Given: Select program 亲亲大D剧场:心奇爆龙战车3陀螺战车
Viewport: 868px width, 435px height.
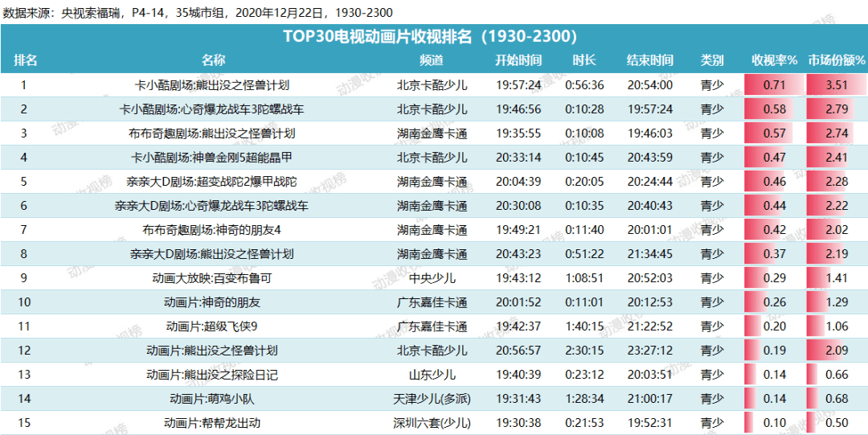Looking at the screenshot, I should click(x=212, y=206).
